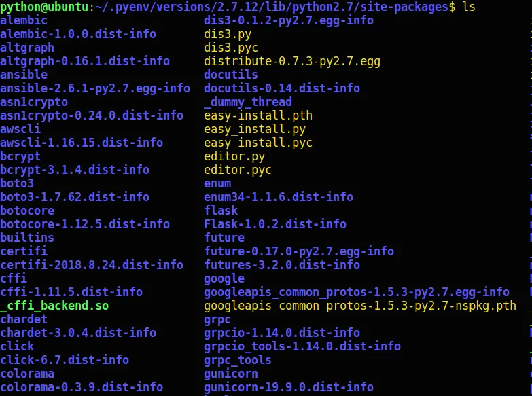The image size is (532, 396).
Task: Select 'boto3-1.7.62.dist-info' entry
Action: click(x=75, y=197)
